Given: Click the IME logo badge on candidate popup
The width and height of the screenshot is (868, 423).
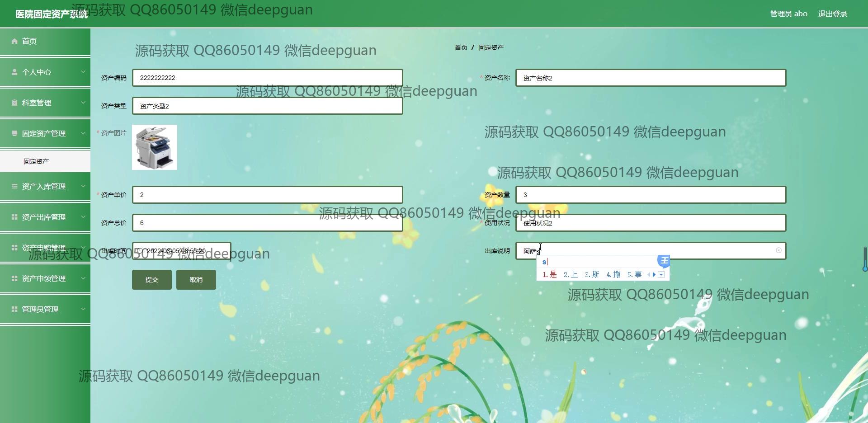Looking at the screenshot, I should click(x=664, y=261).
